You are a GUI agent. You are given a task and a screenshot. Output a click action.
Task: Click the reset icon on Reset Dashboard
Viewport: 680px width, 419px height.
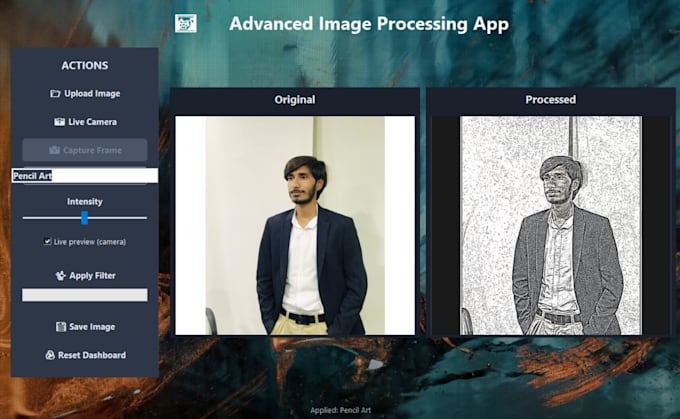pos(50,355)
